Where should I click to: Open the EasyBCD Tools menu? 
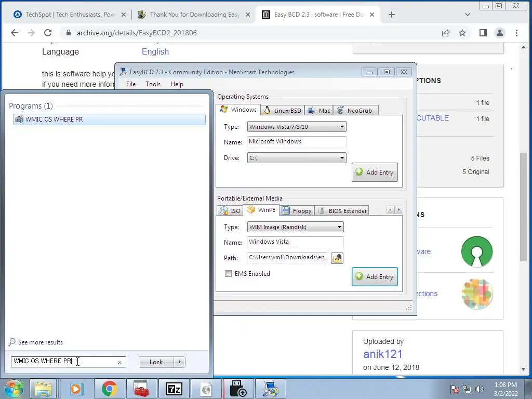tap(153, 84)
